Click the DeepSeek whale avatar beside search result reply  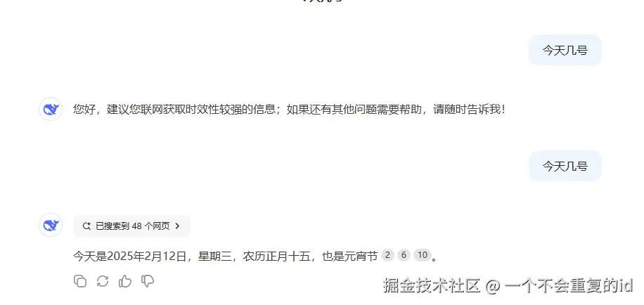[51, 225]
